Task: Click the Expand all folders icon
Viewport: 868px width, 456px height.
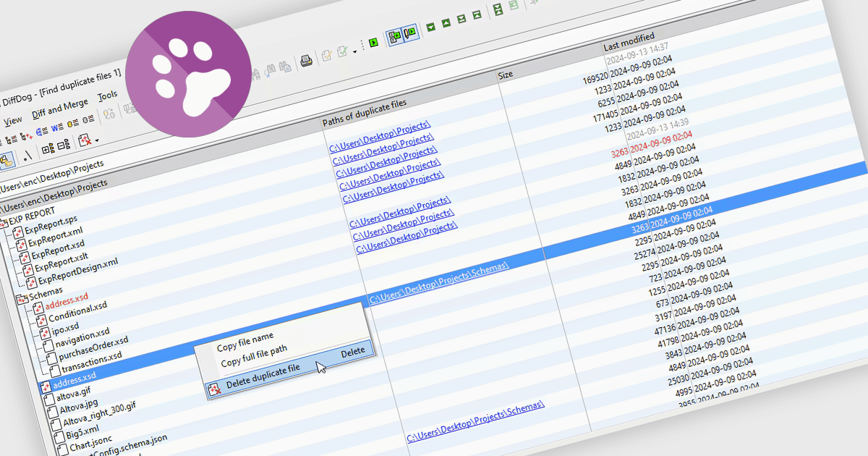Action: click(48, 148)
